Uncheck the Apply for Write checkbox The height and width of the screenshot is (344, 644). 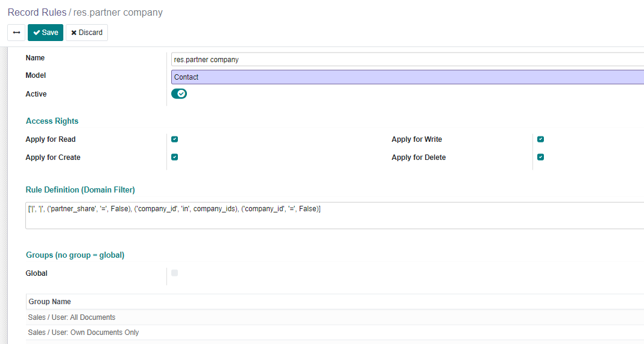point(541,139)
